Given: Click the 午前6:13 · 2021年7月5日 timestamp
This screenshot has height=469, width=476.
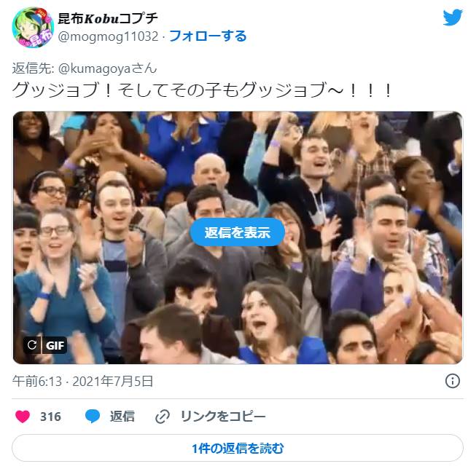Looking at the screenshot, I should [x=82, y=381].
